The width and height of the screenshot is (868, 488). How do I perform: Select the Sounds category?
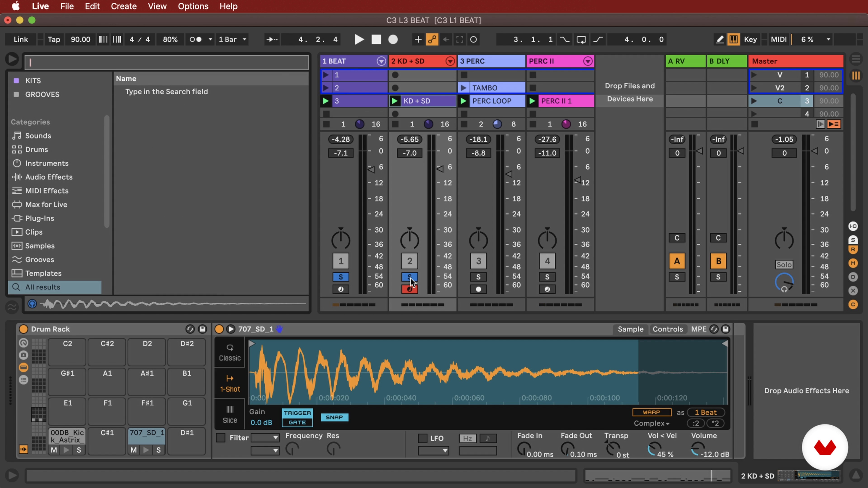coord(38,136)
